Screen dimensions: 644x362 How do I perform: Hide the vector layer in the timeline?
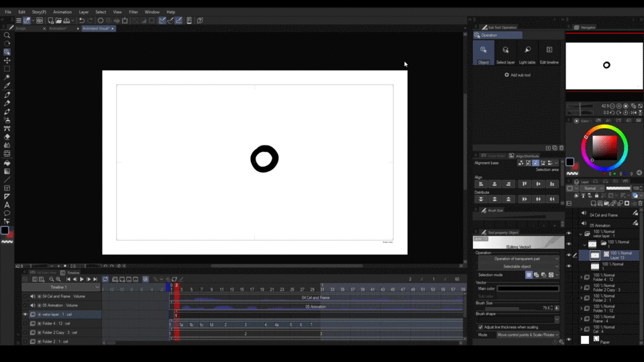point(25,314)
